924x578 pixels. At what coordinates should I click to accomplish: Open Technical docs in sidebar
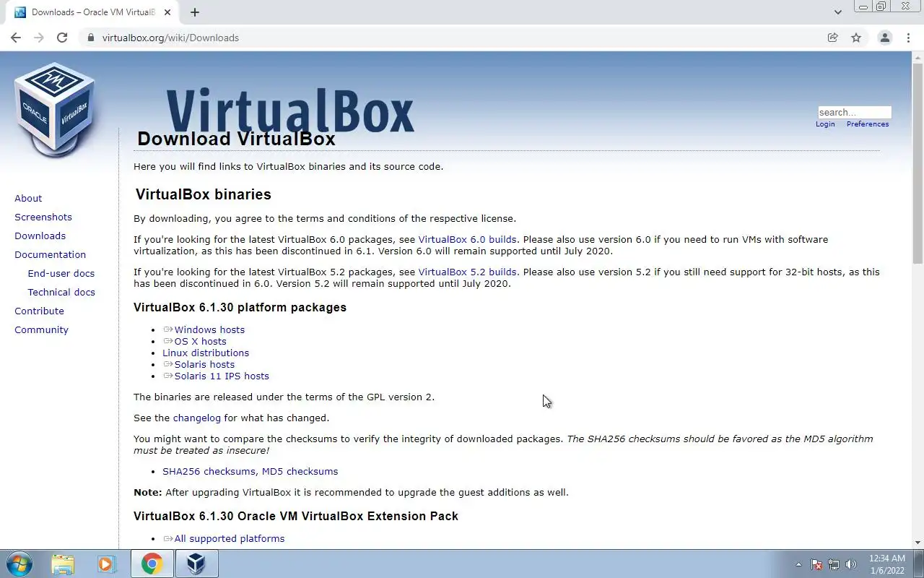[x=61, y=292]
